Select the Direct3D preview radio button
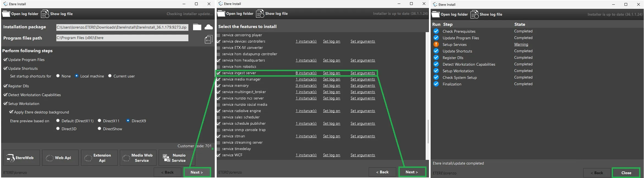Viewport: 644px width, 178px height. click(x=58, y=129)
